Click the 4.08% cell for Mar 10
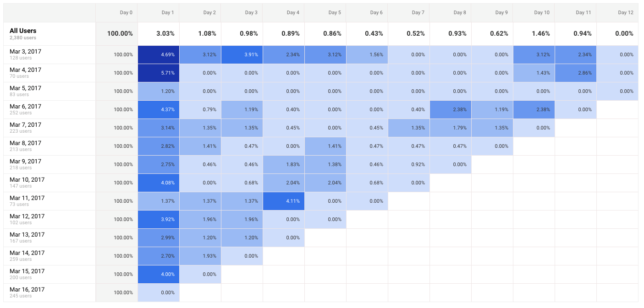 (x=159, y=183)
